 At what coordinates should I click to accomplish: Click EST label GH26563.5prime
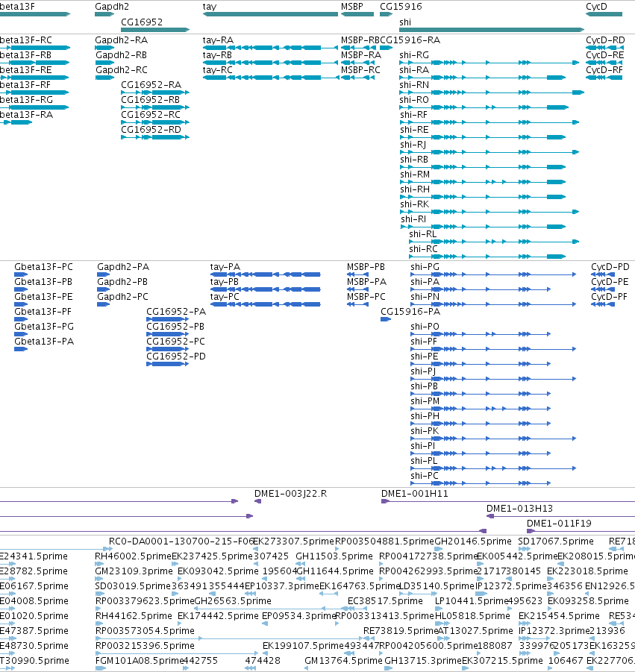pos(233,601)
